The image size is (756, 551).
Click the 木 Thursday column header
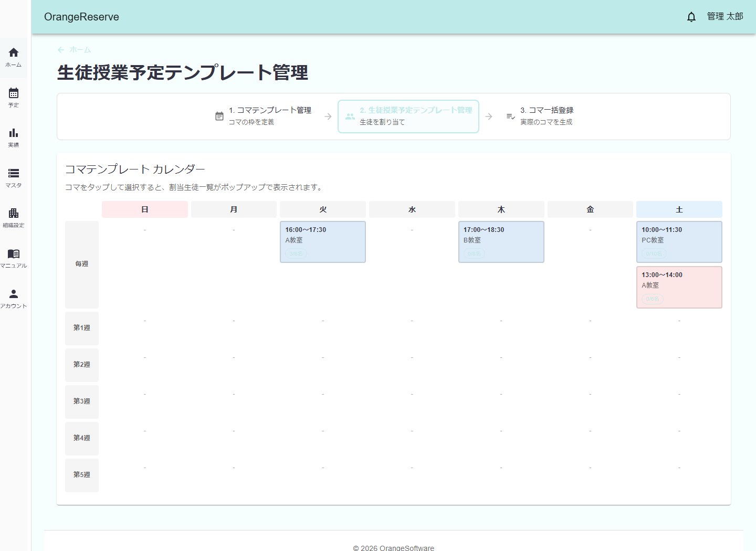pyautogui.click(x=501, y=209)
